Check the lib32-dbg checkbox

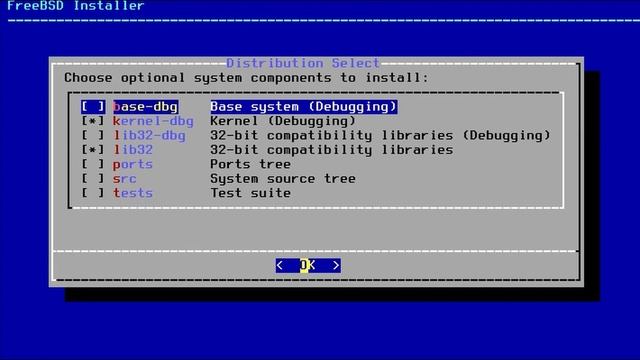point(93,136)
